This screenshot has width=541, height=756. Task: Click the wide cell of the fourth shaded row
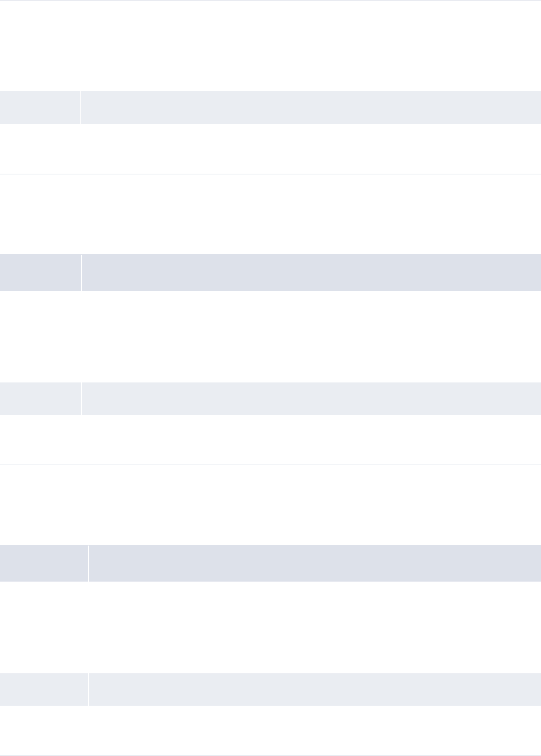click(315, 563)
